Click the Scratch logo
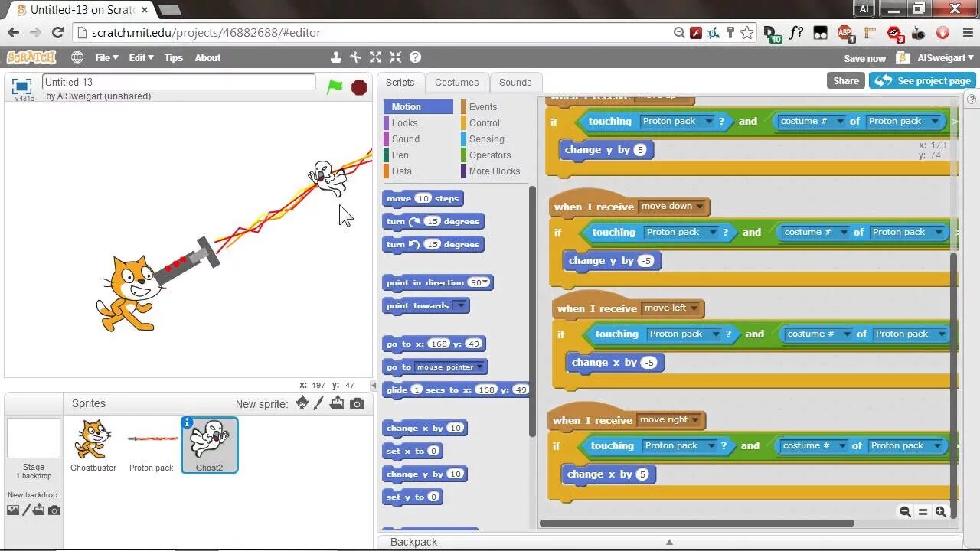Image resolution: width=980 pixels, height=551 pixels. click(31, 57)
